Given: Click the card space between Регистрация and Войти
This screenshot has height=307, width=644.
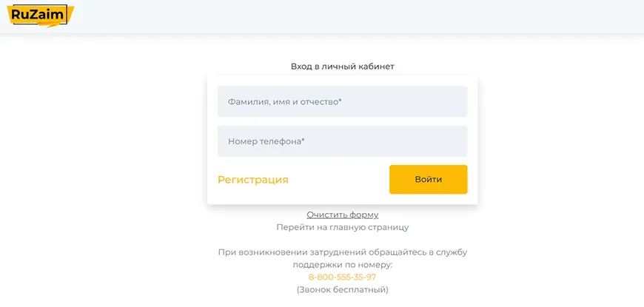Looking at the screenshot, I should (x=338, y=180).
